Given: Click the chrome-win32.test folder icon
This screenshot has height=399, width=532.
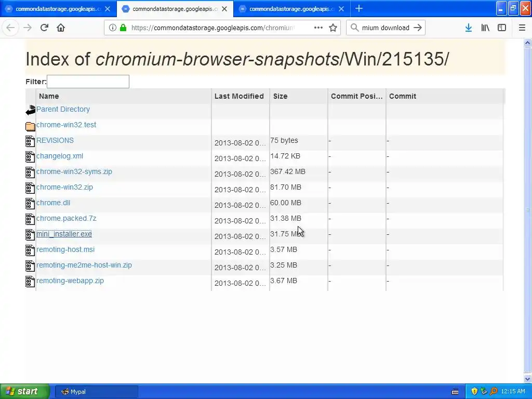Looking at the screenshot, I should click(30, 126).
